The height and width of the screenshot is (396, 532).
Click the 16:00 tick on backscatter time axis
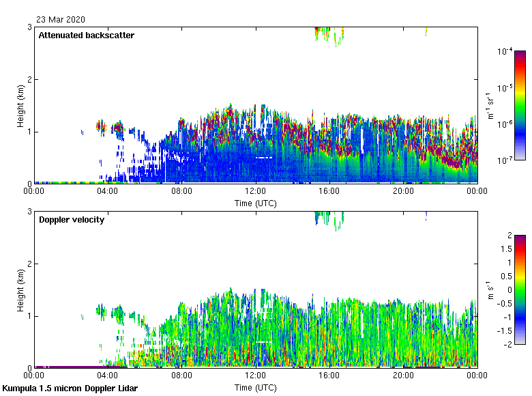[x=329, y=192]
